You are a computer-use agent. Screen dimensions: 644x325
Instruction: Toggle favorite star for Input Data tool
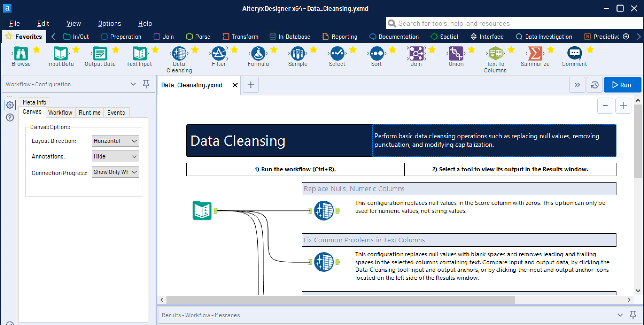[76, 49]
